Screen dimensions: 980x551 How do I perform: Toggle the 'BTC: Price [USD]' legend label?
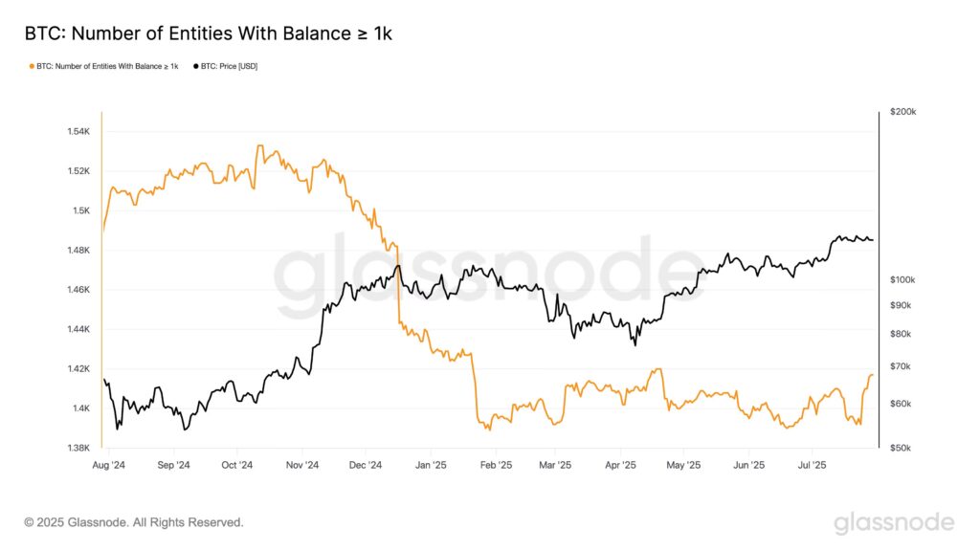(229, 66)
